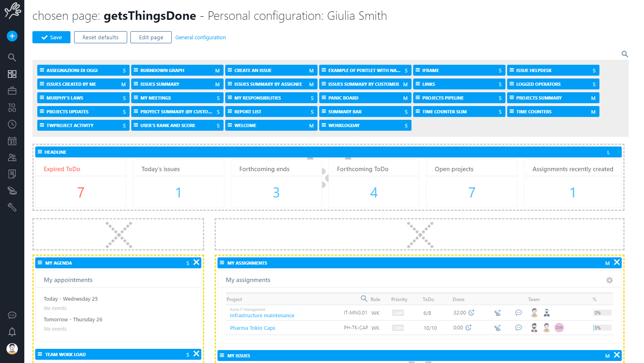Click the Pharma Tokio Caps progress bar

602,328
